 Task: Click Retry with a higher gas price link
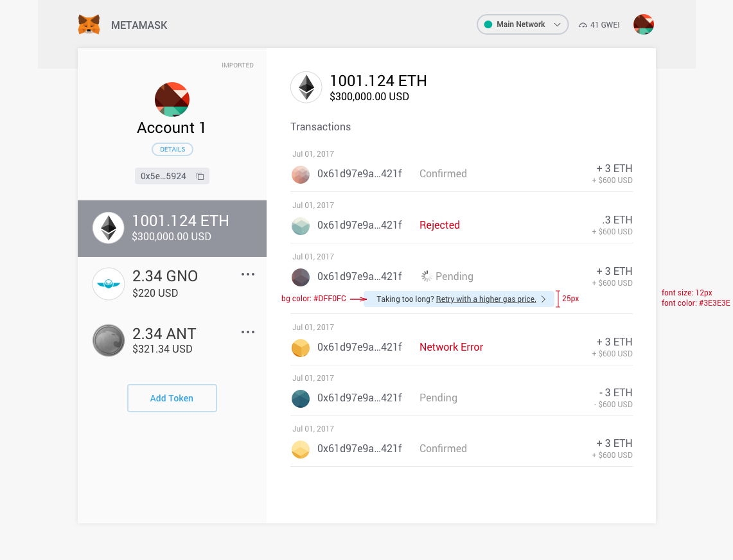click(485, 299)
